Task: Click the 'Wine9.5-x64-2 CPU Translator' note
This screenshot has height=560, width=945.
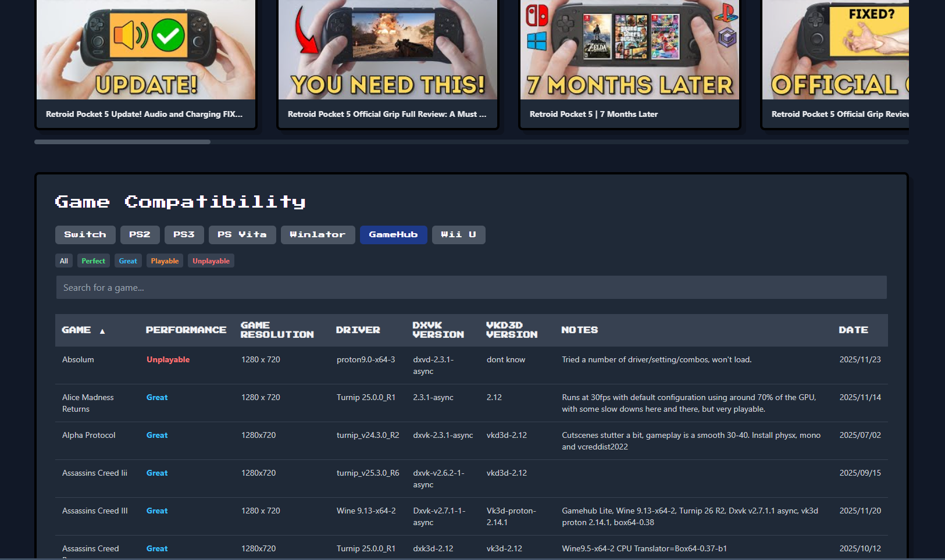Action: pos(644,548)
